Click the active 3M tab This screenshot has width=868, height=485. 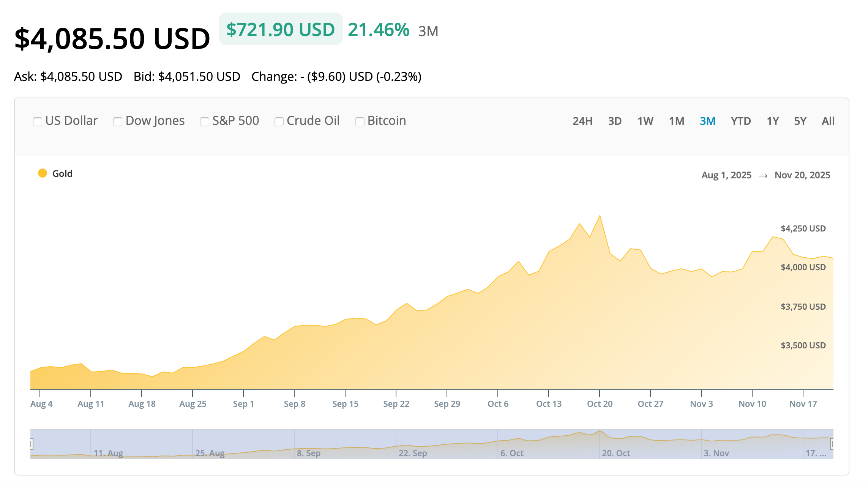(x=707, y=121)
